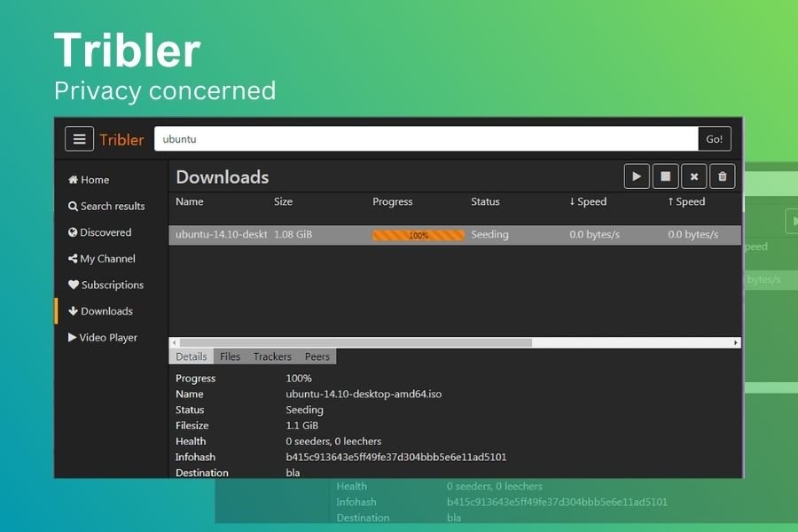Image resolution: width=798 pixels, height=532 pixels.
Task: Open Subscriptions in the sidebar
Action: [x=106, y=285]
